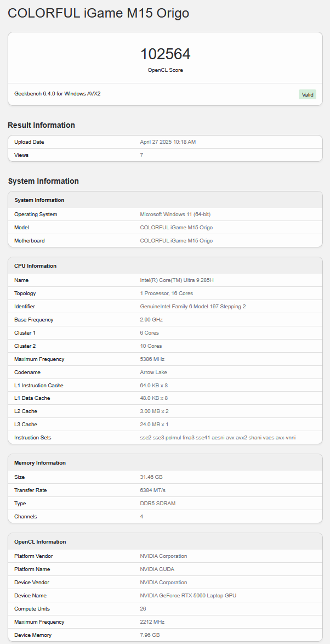330x644 pixels.
Task: Click the OpenCL Information table header
Action: [x=40, y=542]
